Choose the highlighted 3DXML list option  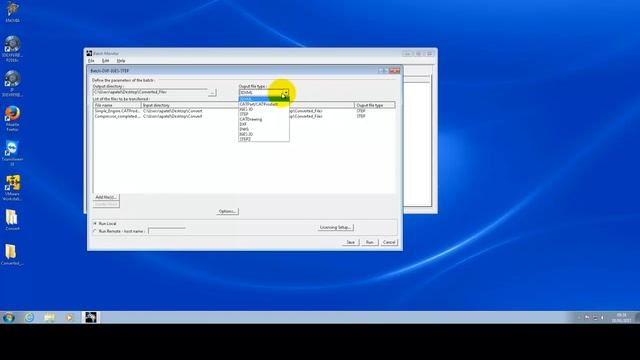click(x=264, y=99)
